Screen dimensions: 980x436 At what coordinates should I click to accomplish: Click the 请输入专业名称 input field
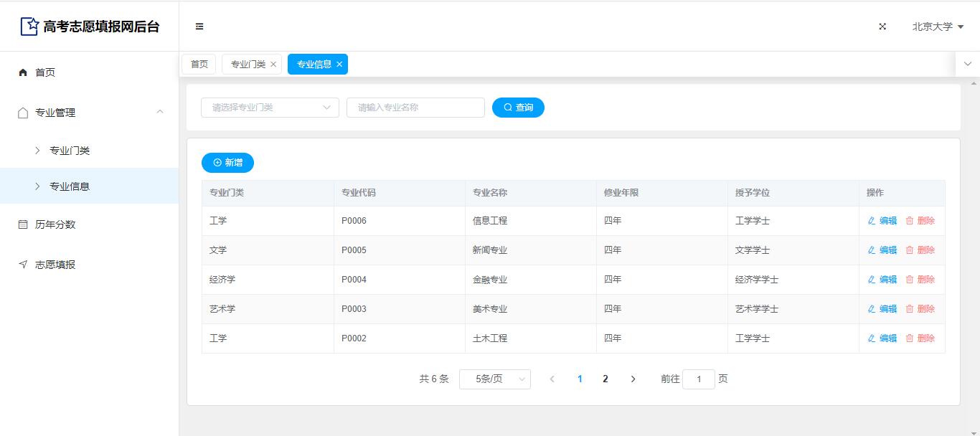coord(415,108)
